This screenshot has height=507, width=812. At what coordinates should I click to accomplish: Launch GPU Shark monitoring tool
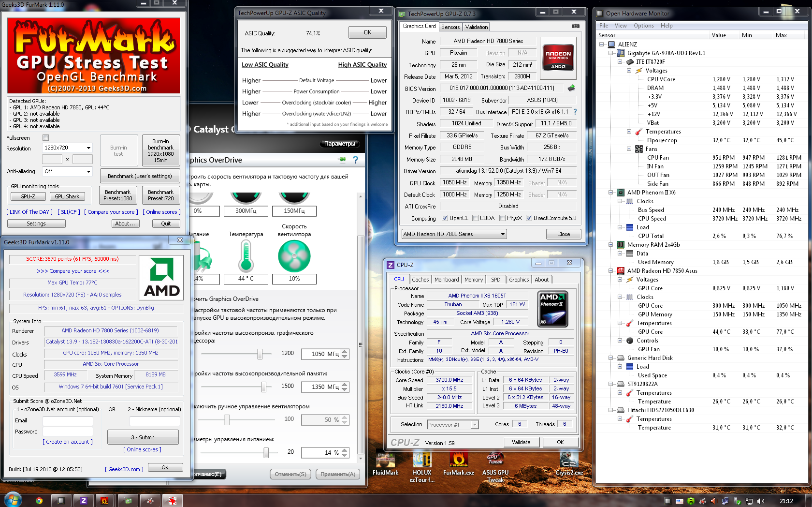pyautogui.click(x=67, y=196)
